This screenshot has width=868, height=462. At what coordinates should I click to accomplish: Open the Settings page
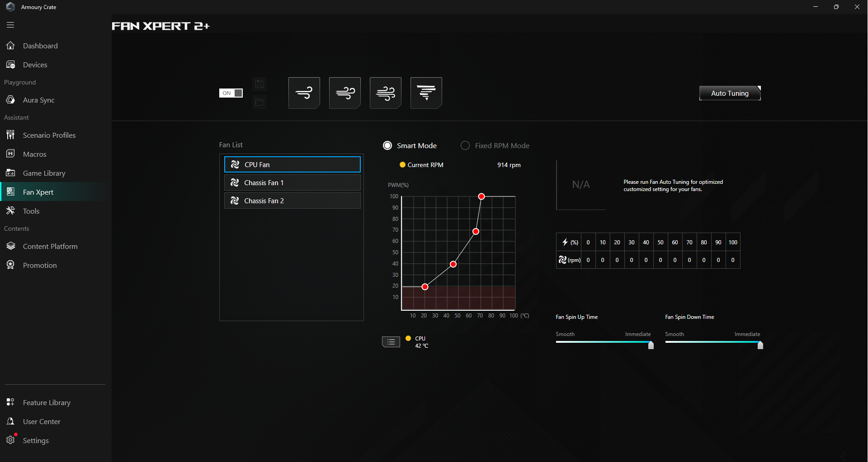[36, 440]
